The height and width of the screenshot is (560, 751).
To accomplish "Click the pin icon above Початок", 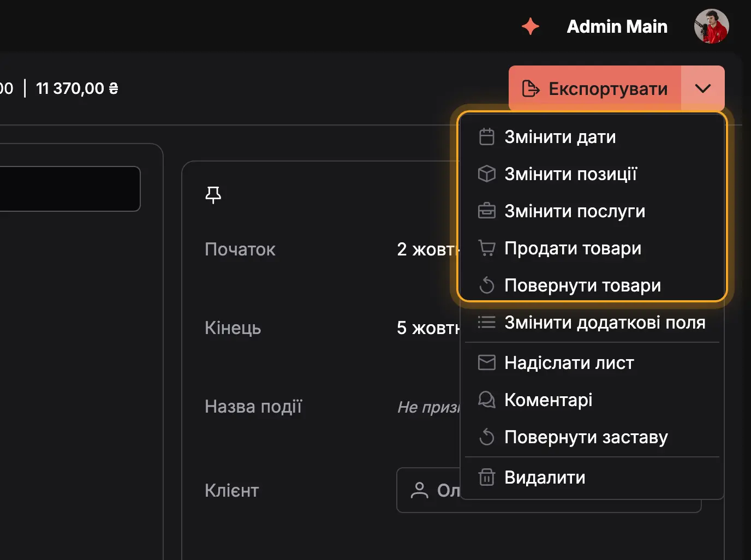I will click(x=213, y=194).
